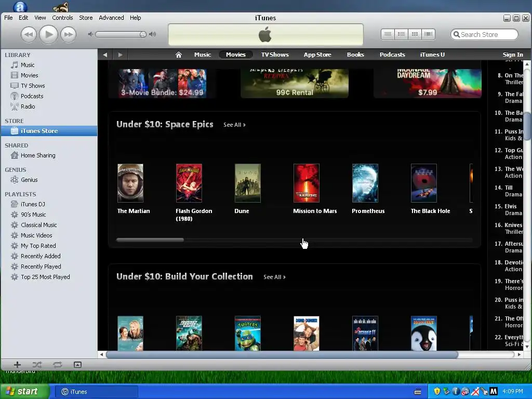The width and height of the screenshot is (532, 399).
Task: Open the Books store tab
Action: point(355,55)
